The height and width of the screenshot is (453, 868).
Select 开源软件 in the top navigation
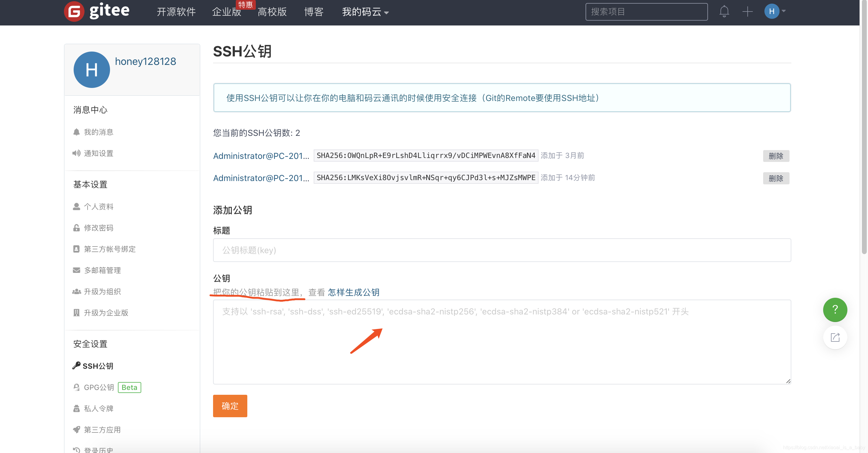176,12
